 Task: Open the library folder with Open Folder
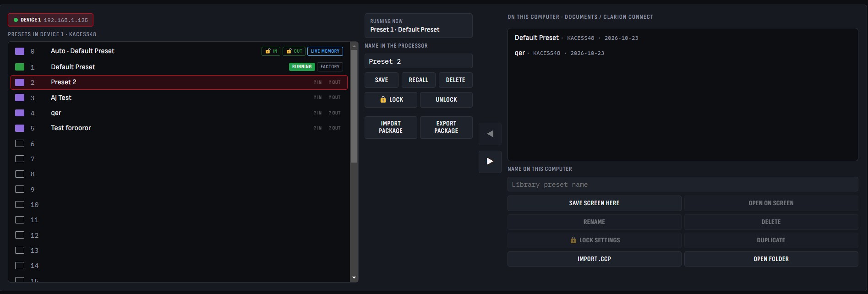point(771,259)
